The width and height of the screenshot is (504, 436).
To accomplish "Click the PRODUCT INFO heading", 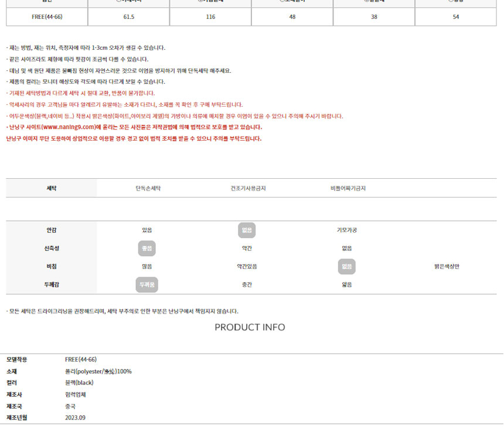I will pos(250,327).
